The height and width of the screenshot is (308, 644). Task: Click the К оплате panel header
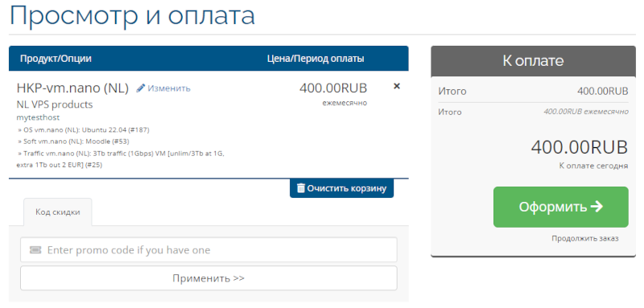point(533,61)
